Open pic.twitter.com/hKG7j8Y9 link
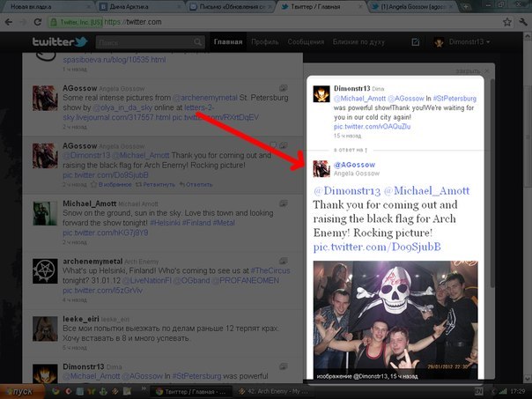Image resolution: width=532 pixels, height=399 pixels. point(106,233)
